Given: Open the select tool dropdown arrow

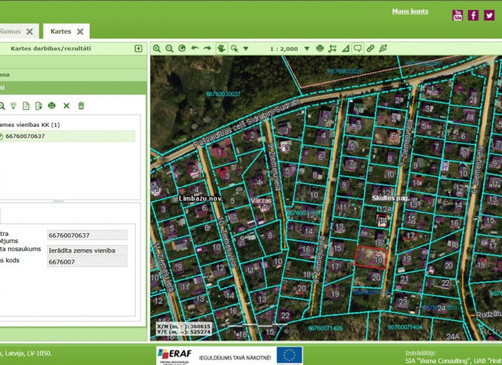Looking at the screenshot, I should coord(246,49).
